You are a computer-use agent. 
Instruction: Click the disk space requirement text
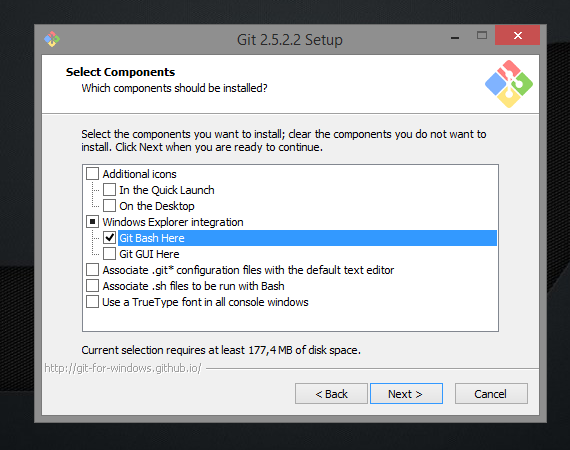point(221,350)
